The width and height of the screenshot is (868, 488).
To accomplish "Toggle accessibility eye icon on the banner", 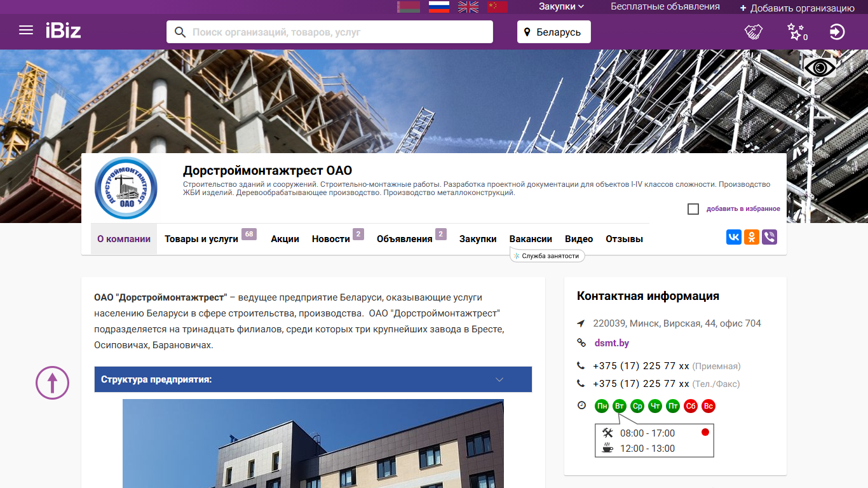I will pos(820,67).
